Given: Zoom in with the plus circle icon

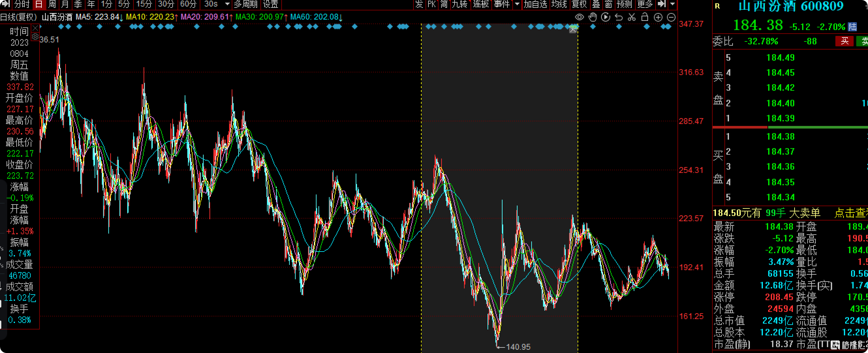Looking at the screenshot, I should (658, 17).
